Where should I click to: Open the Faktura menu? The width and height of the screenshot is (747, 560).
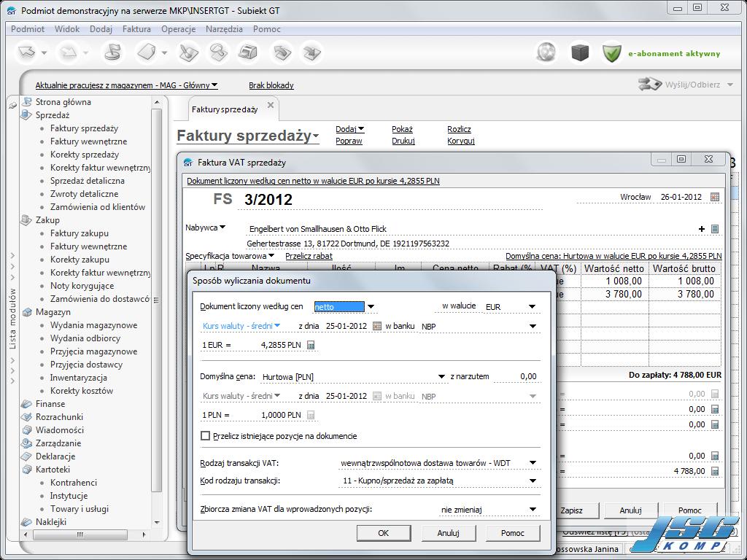tap(136, 29)
